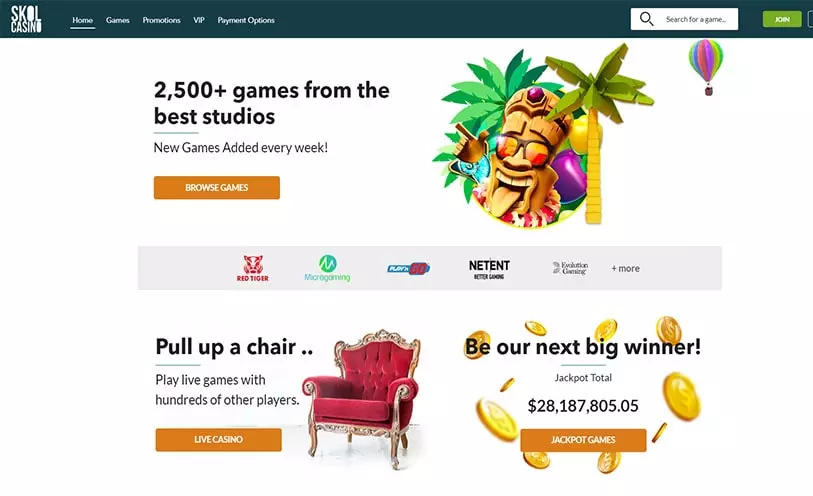Go to the Games menu

tap(118, 20)
